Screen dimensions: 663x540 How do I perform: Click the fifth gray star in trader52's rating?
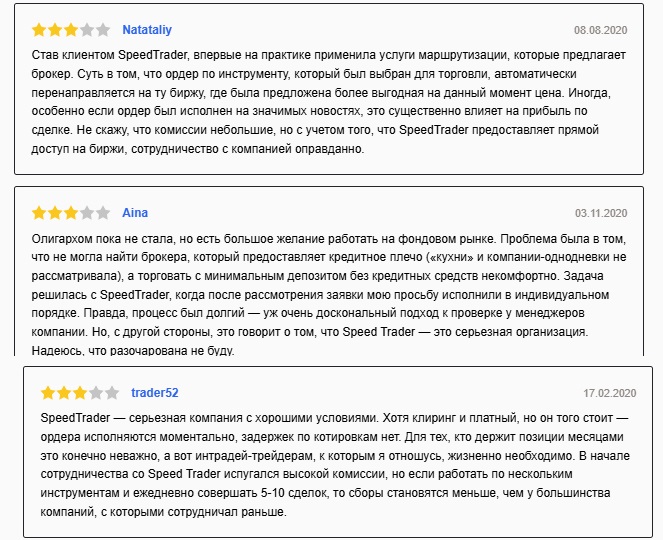coord(112,393)
